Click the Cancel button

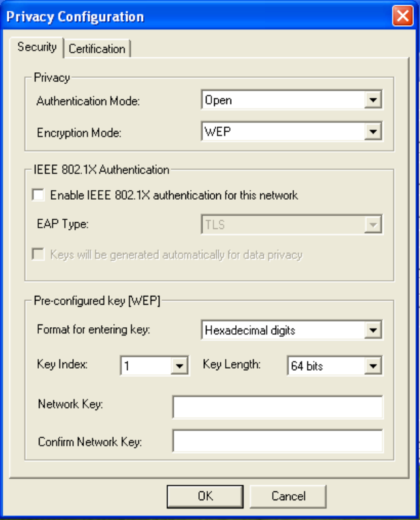[288, 496]
